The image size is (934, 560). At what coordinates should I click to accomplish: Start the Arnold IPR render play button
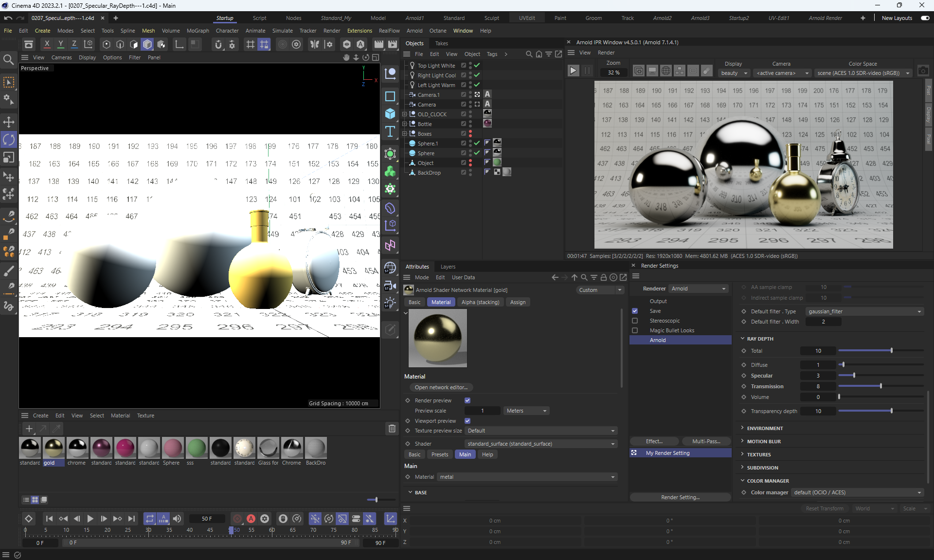pyautogui.click(x=573, y=71)
